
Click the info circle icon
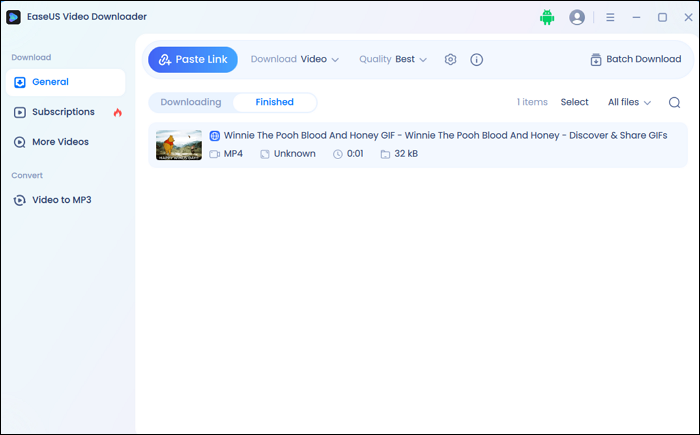coord(476,59)
